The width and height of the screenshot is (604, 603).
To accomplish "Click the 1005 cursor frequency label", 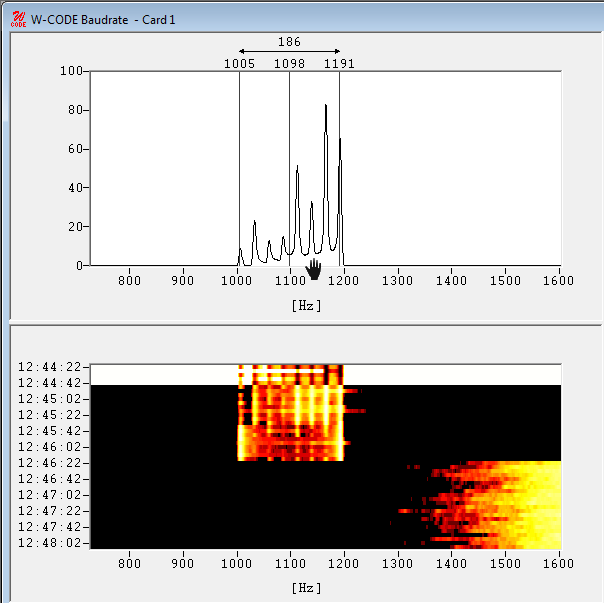I will 239,64.
